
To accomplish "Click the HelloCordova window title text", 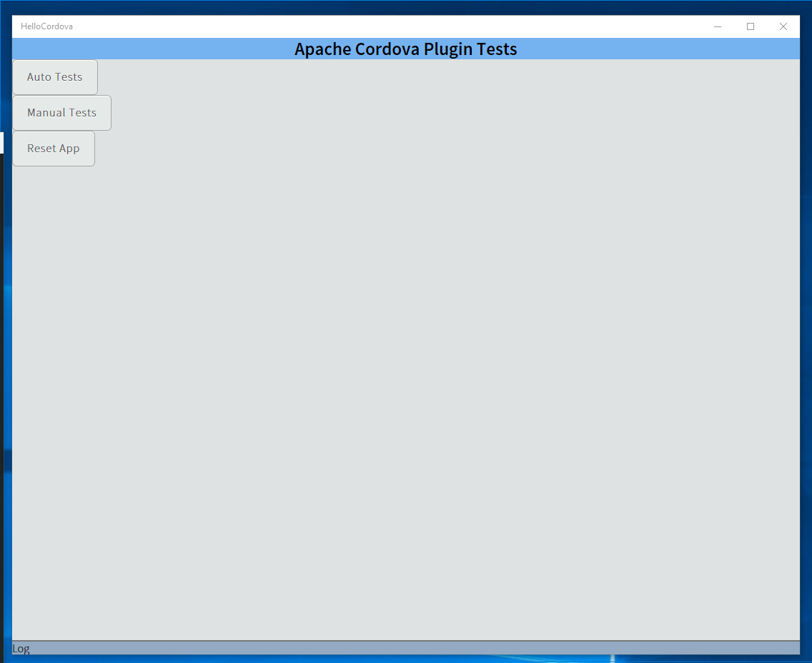I will coord(46,26).
